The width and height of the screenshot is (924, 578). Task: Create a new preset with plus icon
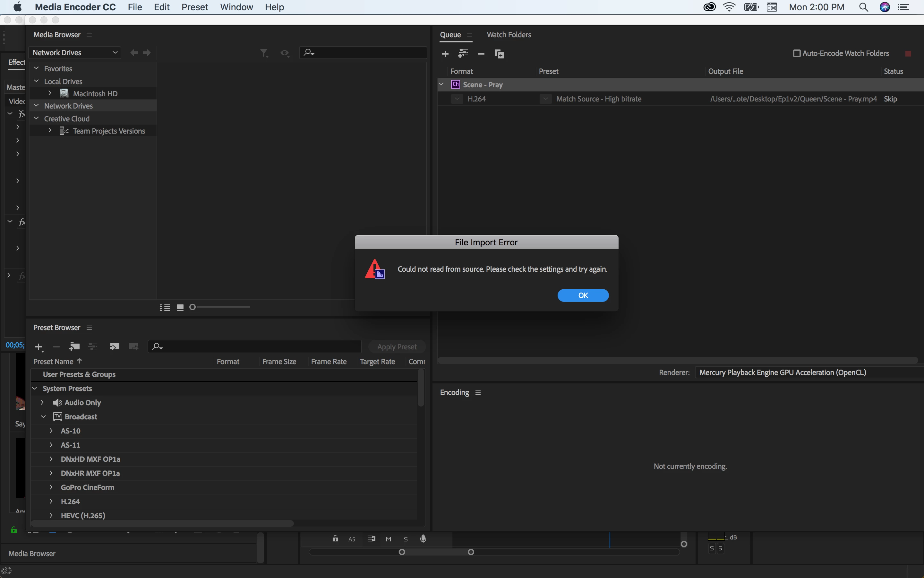coord(38,347)
